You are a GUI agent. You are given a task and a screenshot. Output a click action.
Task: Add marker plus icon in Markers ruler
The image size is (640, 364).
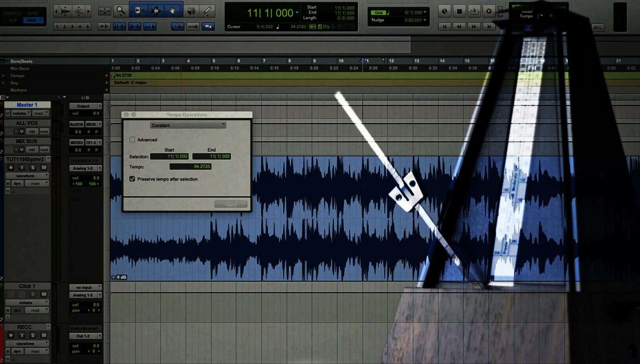106,90
